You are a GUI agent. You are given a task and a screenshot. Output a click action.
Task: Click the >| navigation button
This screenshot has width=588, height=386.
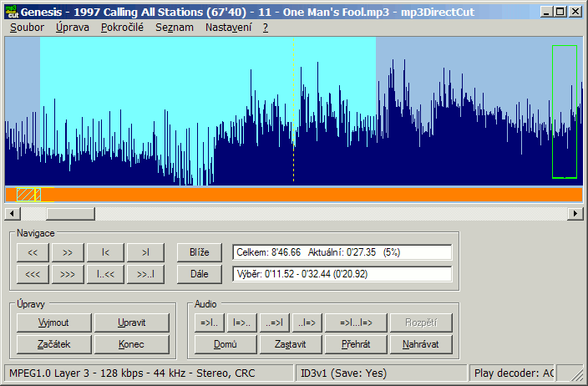(145, 252)
